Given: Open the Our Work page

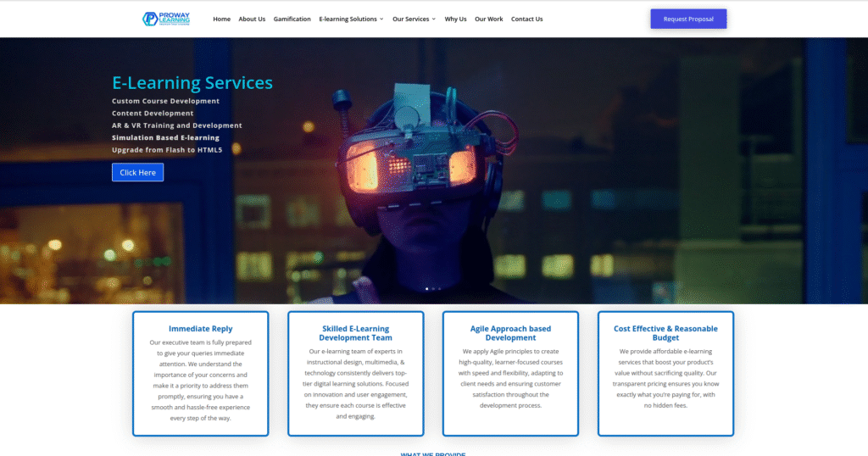Looking at the screenshot, I should pos(488,19).
